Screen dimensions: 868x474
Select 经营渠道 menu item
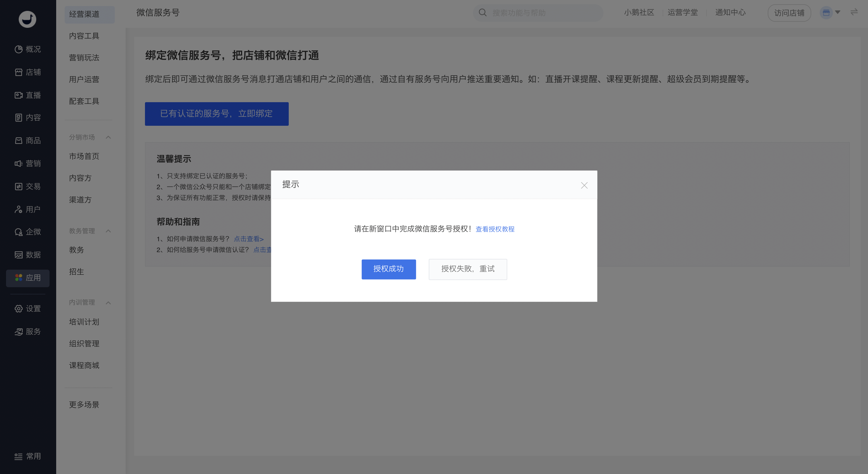89,14
